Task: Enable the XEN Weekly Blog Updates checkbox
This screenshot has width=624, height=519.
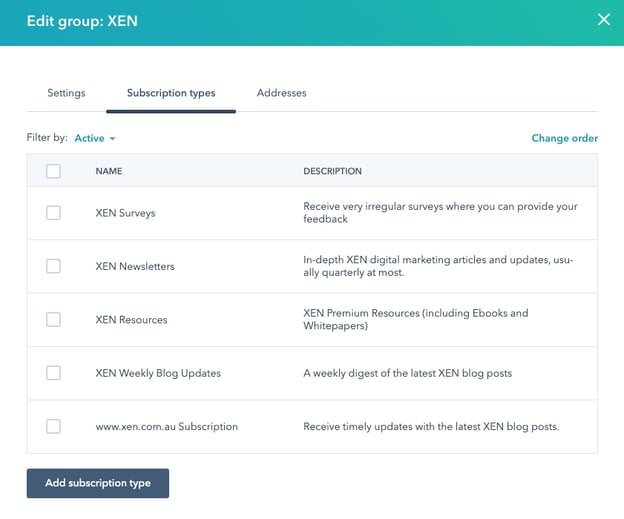Action: pos(53,373)
